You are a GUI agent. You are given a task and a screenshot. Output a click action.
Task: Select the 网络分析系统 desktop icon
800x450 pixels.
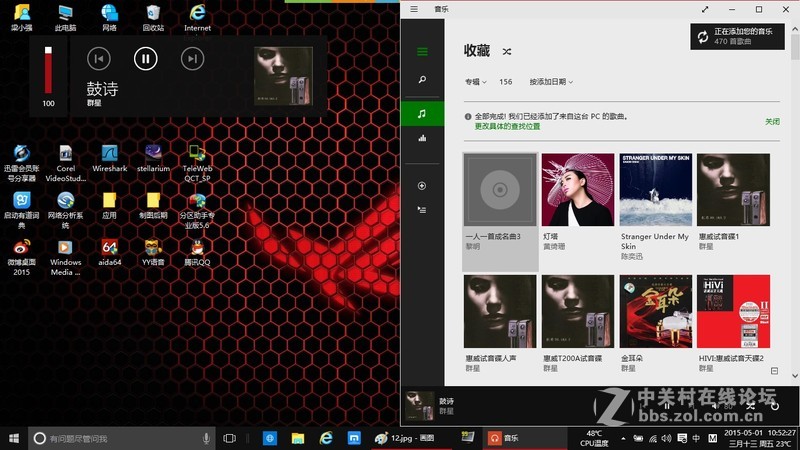click(65, 210)
